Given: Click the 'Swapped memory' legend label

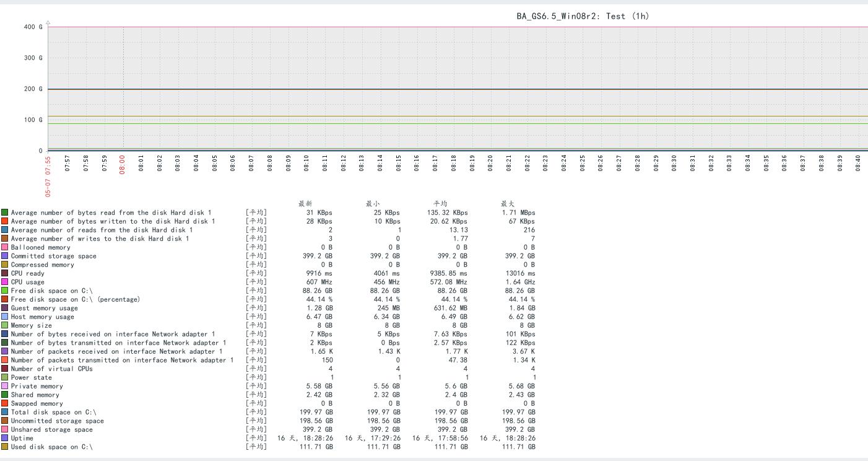Looking at the screenshot, I should pos(37,403).
